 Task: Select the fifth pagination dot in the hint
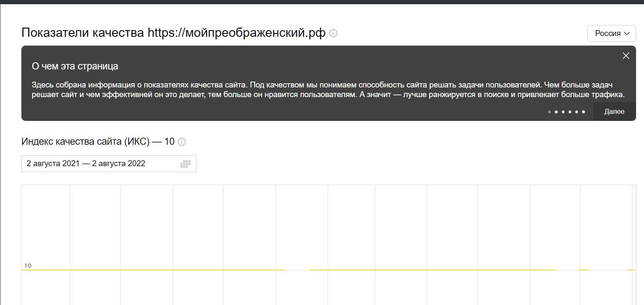(x=577, y=112)
